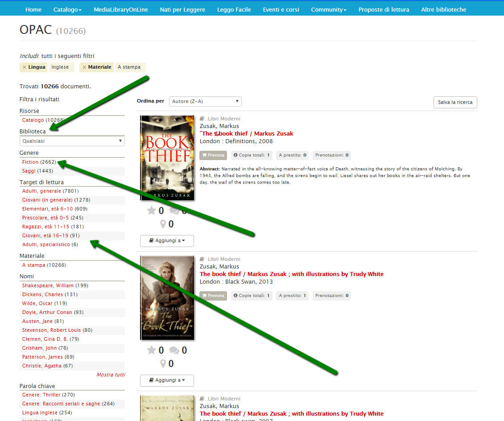Image resolution: width=504 pixels, height=421 pixels.
Task: Remove the Lingua filter with its x icon
Action: 24,67
